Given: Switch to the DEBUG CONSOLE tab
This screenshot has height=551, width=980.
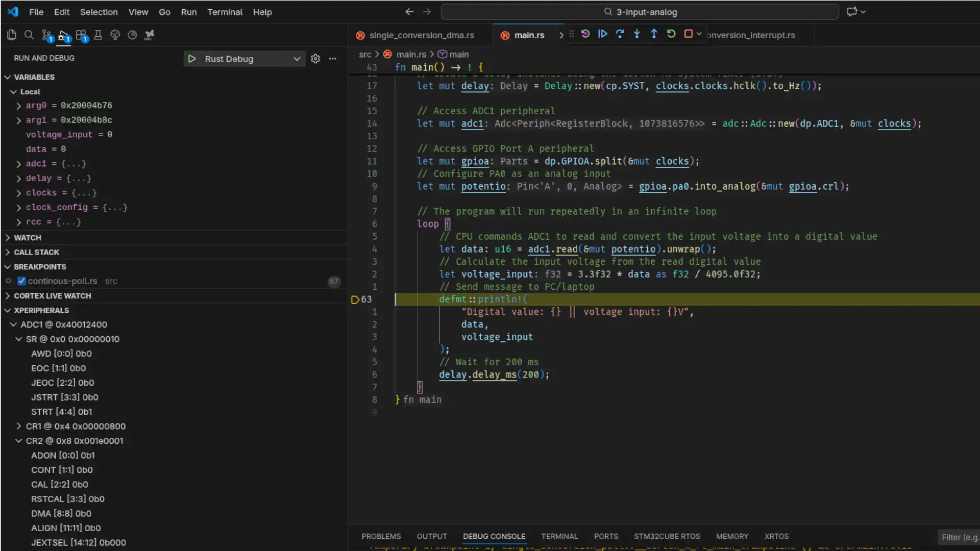Looking at the screenshot, I should point(494,536).
